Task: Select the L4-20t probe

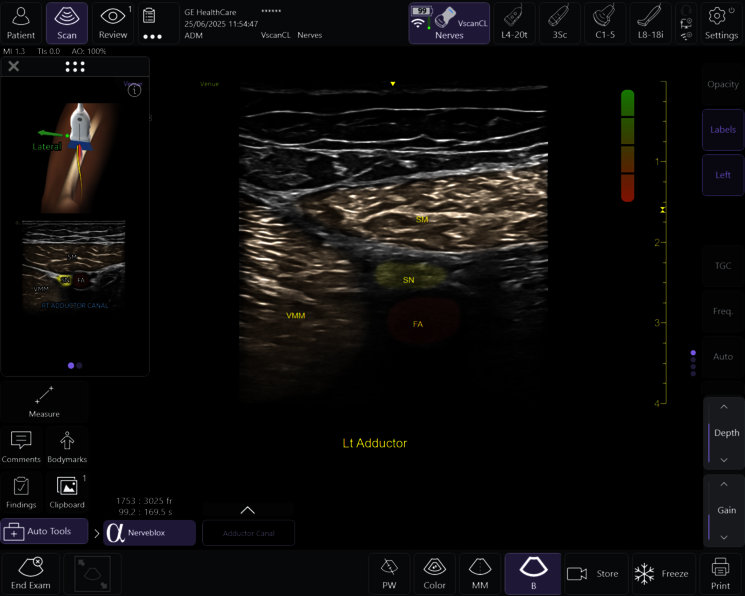Action: pyautogui.click(x=514, y=22)
